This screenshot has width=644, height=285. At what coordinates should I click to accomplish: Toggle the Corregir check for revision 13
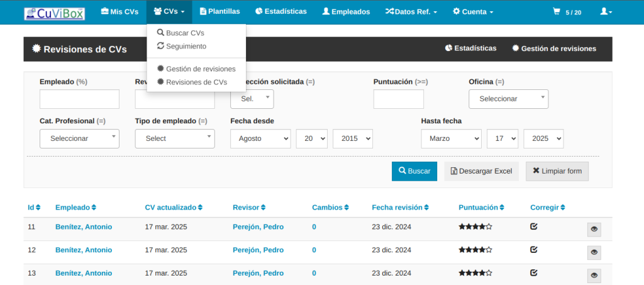[x=534, y=273]
